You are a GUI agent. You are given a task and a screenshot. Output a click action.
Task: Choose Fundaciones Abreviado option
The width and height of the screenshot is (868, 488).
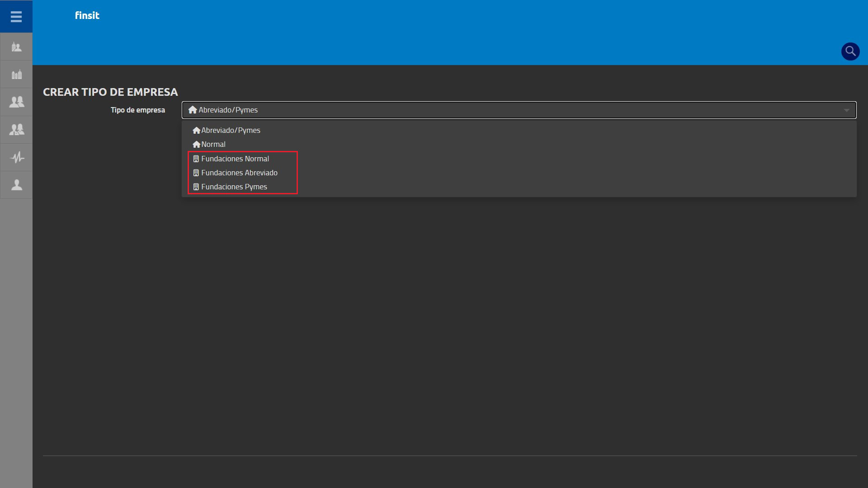click(x=519, y=173)
